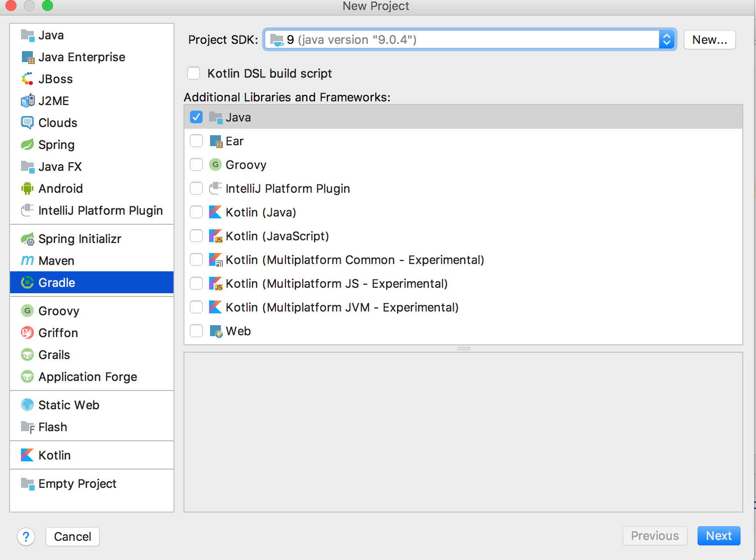The height and width of the screenshot is (560, 756).
Task: Select Spring Initializr project type
Action: point(92,239)
